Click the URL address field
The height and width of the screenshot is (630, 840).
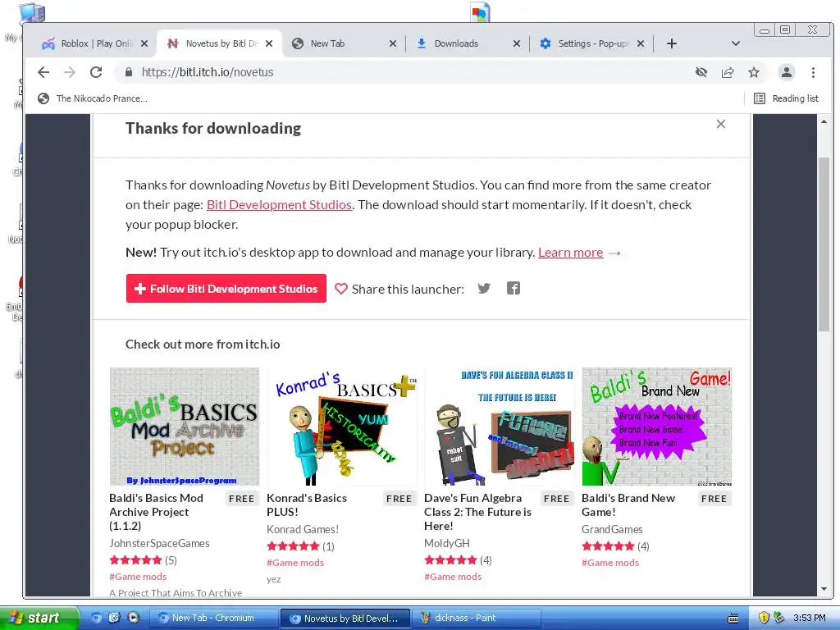[407, 72]
